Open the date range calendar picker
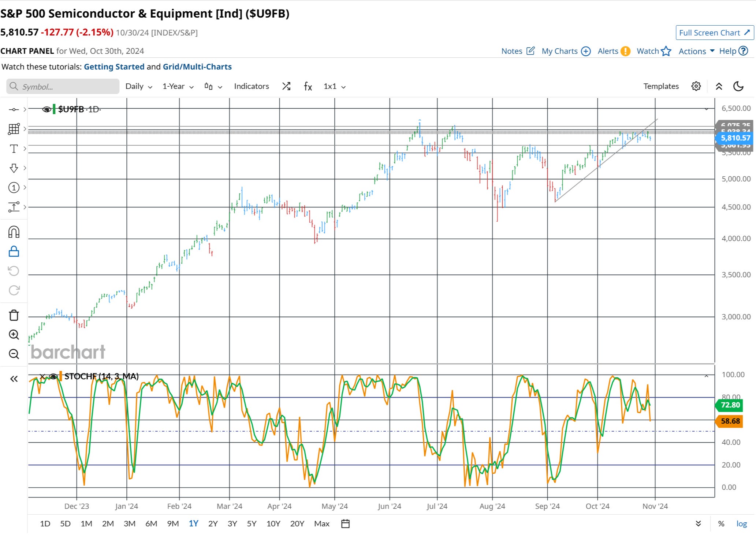756x541 pixels. 345,524
